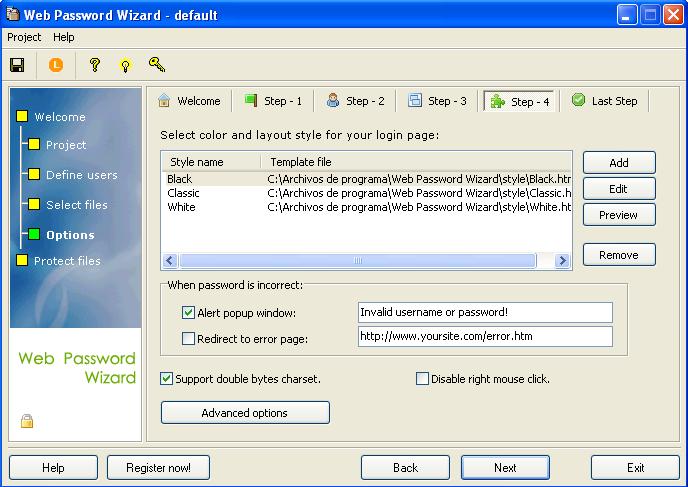Click the Edit style button
Viewport: 688px width, 487px height.
(x=619, y=189)
